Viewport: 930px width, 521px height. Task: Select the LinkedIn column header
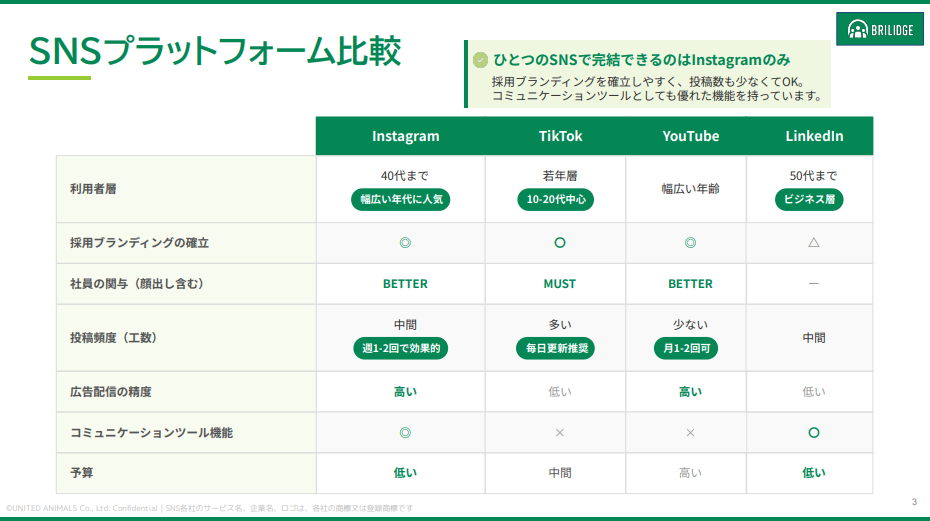tap(813, 136)
